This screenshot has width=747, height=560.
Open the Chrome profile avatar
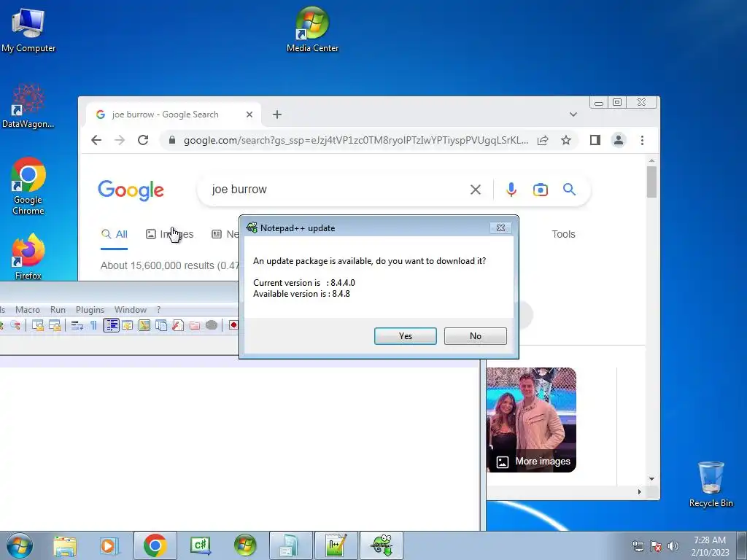click(x=619, y=140)
